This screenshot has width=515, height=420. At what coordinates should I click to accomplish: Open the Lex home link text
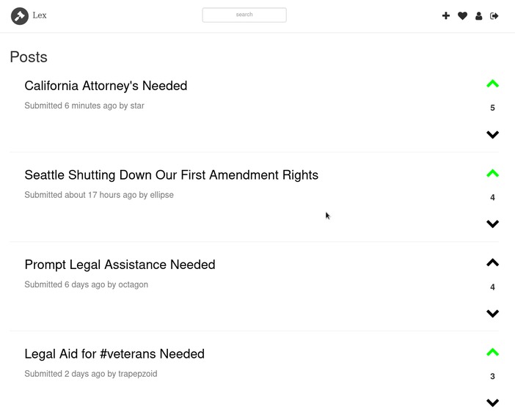click(40, 15)
